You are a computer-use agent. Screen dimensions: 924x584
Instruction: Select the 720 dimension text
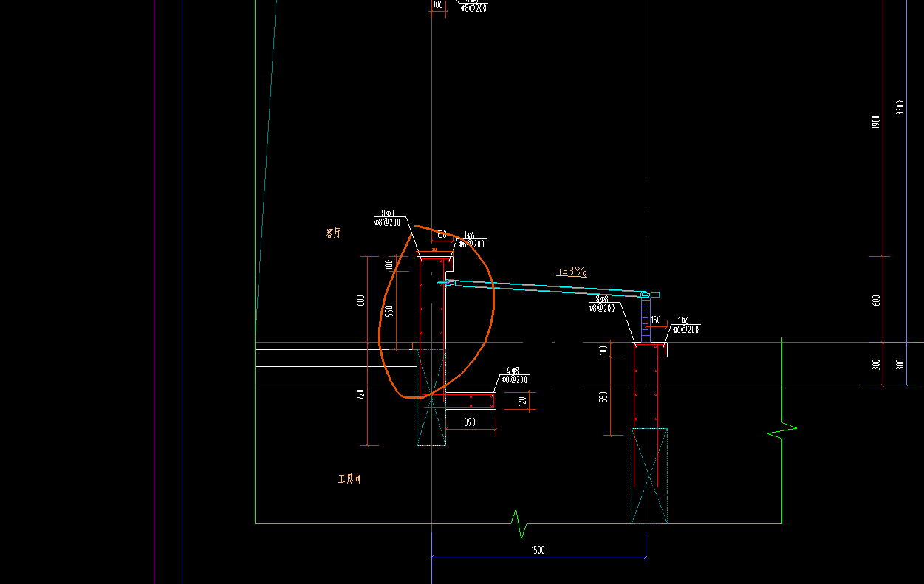click(360, 394)
